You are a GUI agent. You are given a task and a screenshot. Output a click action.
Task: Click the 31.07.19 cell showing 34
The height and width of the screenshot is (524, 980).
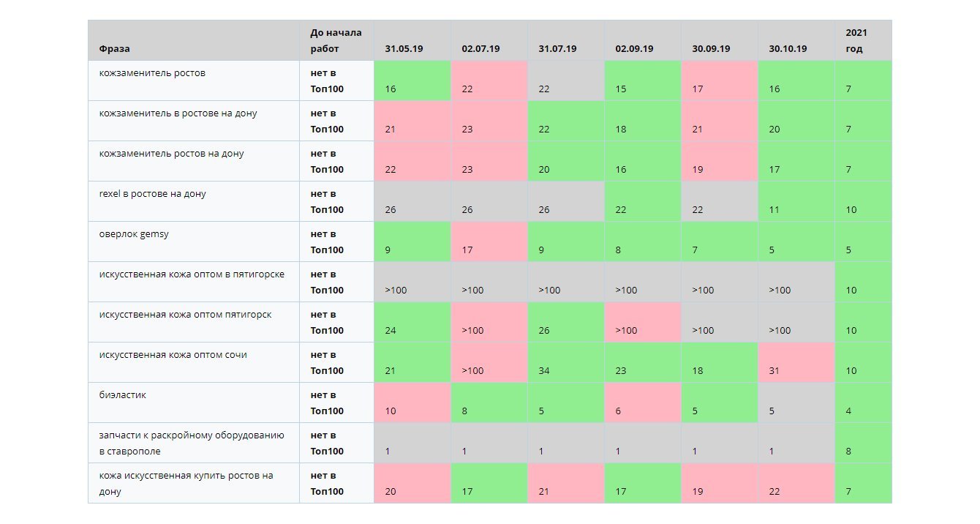coord(566,362)
